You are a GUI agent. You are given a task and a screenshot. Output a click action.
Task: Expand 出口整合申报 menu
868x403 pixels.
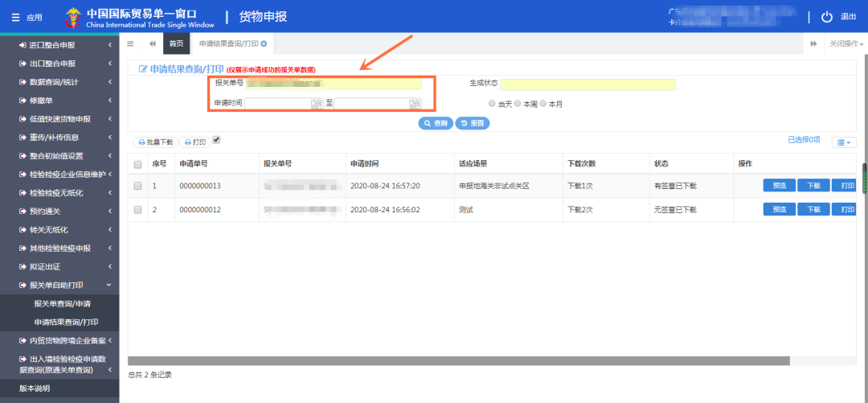(x=59, y=64)
